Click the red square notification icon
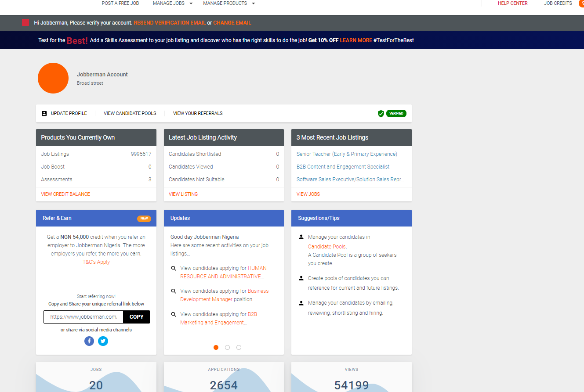 (25, 22)
